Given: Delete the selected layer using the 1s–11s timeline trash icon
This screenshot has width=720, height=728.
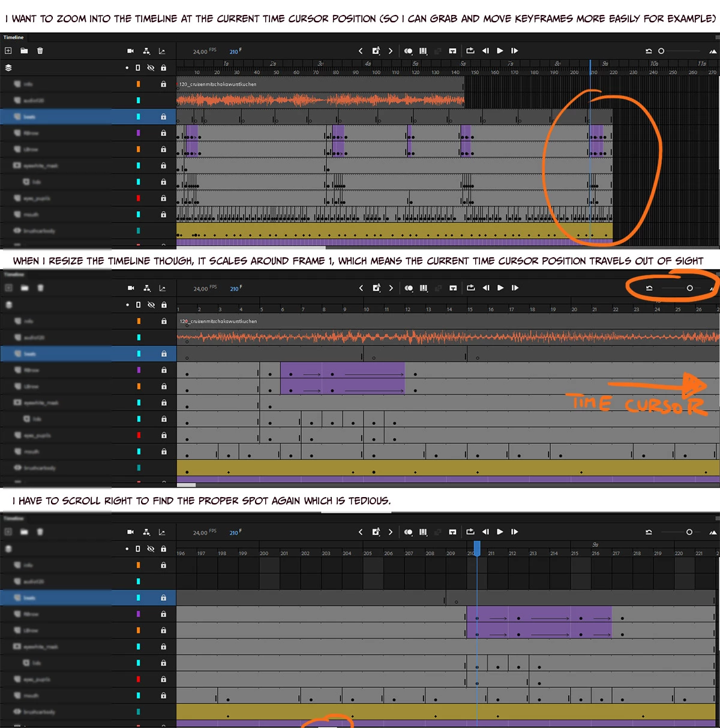Looking at the screenshot, I should [40, 51].
